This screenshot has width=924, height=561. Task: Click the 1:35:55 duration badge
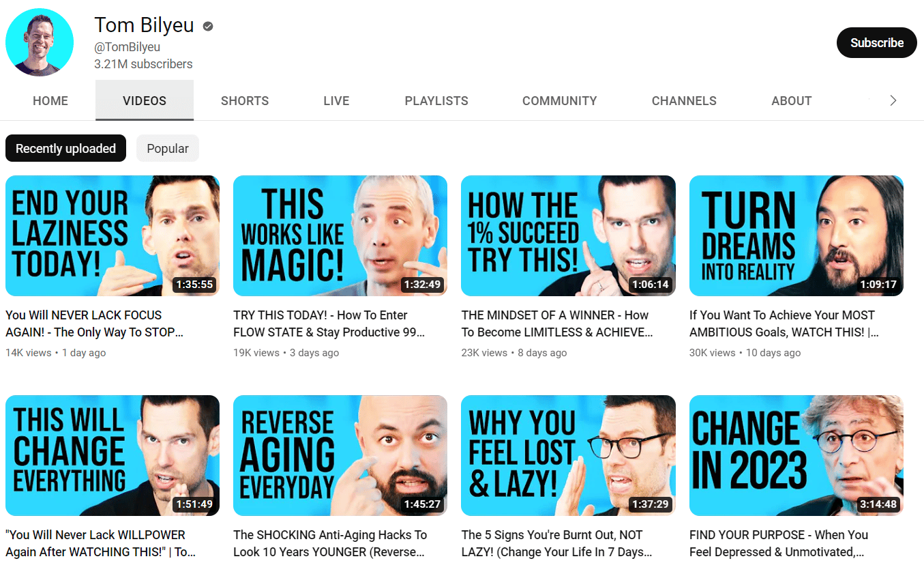point(194,284)
